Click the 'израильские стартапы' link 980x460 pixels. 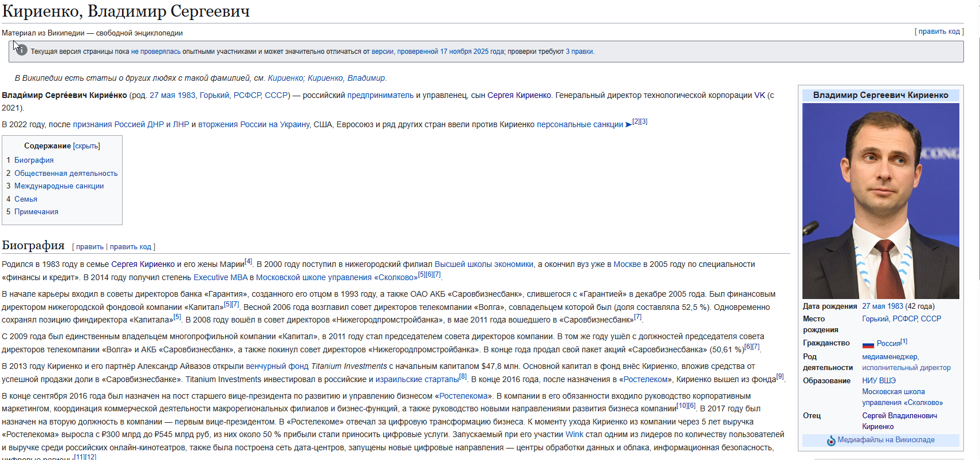pos(418,379)
